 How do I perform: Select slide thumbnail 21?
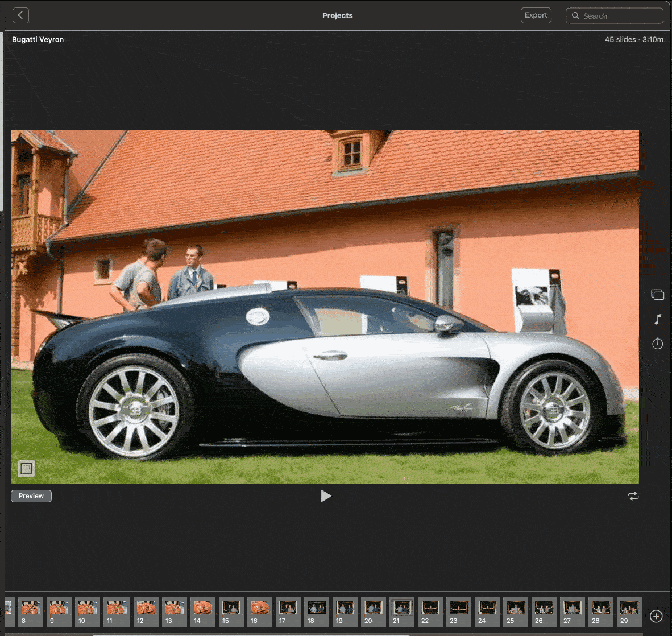point(402,611)
